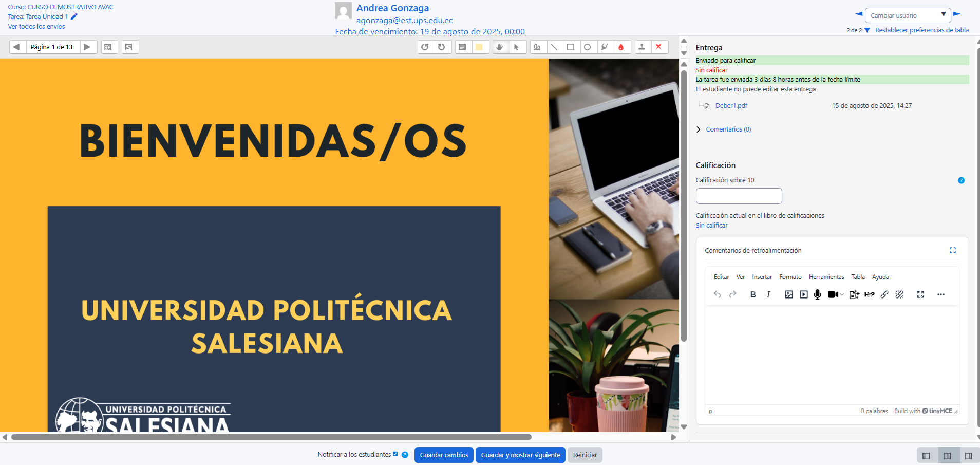
Task: Choose the freehand pen drawing tool
Action: pos(537,47)
